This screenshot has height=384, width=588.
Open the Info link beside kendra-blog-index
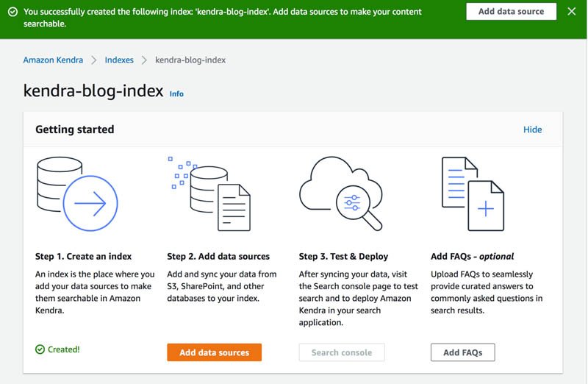tap(176, 94)
